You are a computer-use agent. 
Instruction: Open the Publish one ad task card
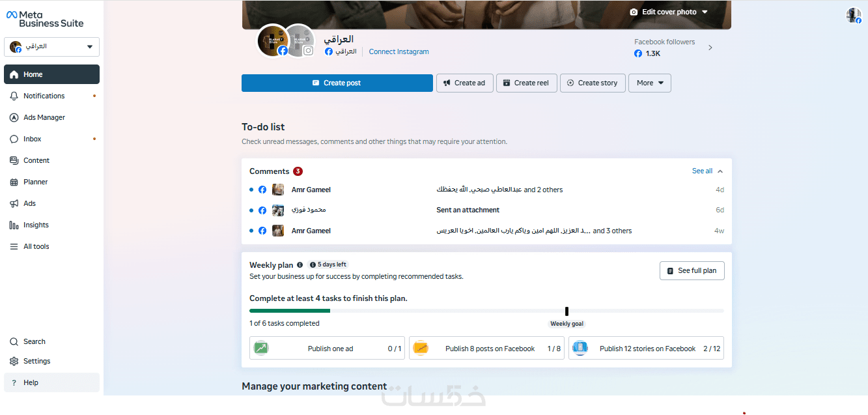[328, 348]
